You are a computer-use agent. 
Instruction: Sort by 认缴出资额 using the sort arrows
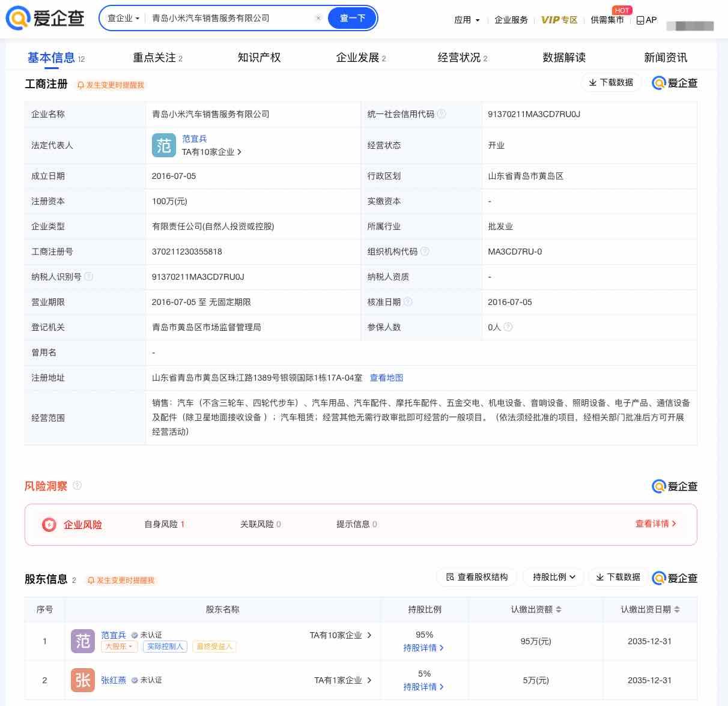pos(559,609)
